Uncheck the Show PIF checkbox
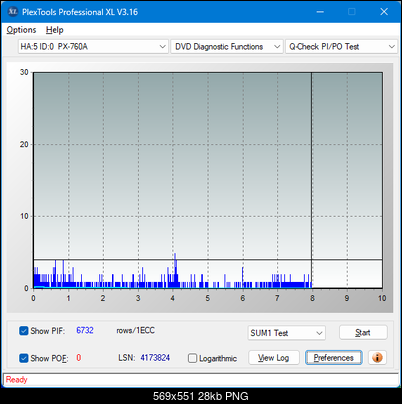Screen dimensions: 402x404 (x=24, y=331)
